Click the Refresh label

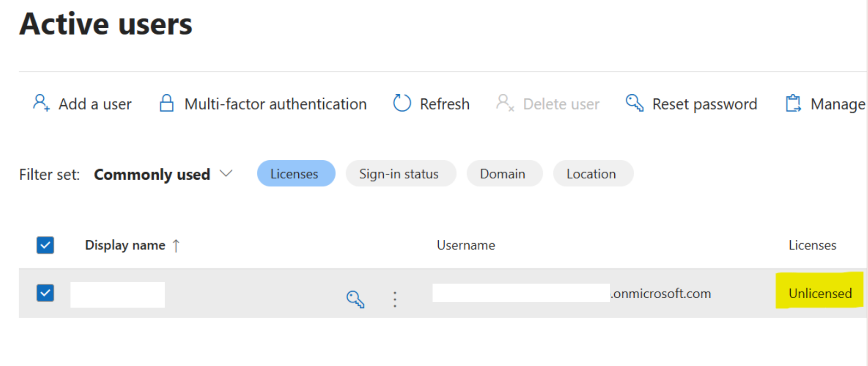(x=445, y=104)
